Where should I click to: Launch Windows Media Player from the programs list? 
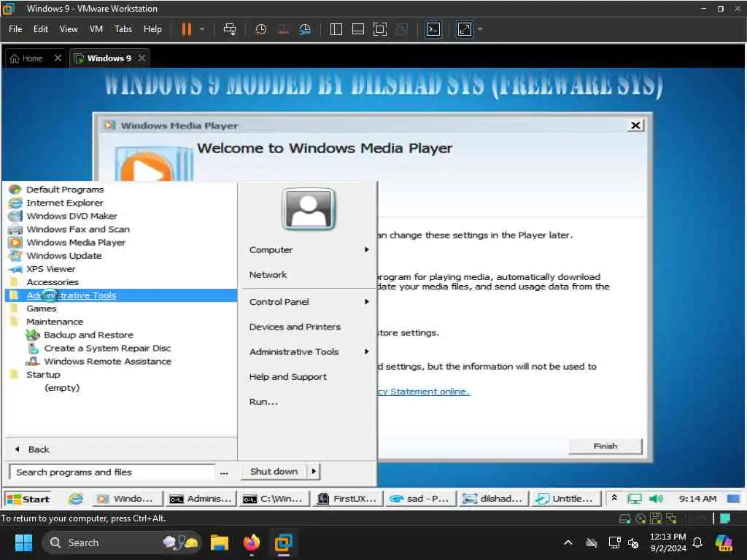click(x=76, y=242)
